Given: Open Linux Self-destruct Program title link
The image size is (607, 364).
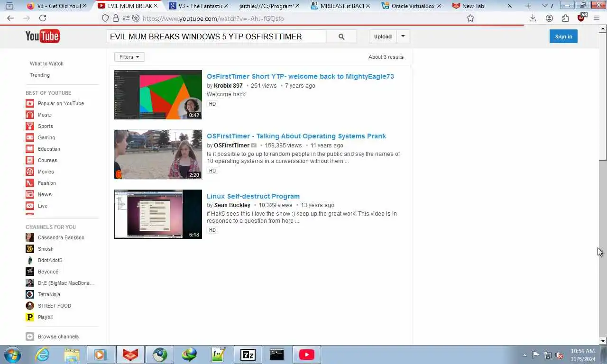Looking at the screenshot, I should click(253, 196).
